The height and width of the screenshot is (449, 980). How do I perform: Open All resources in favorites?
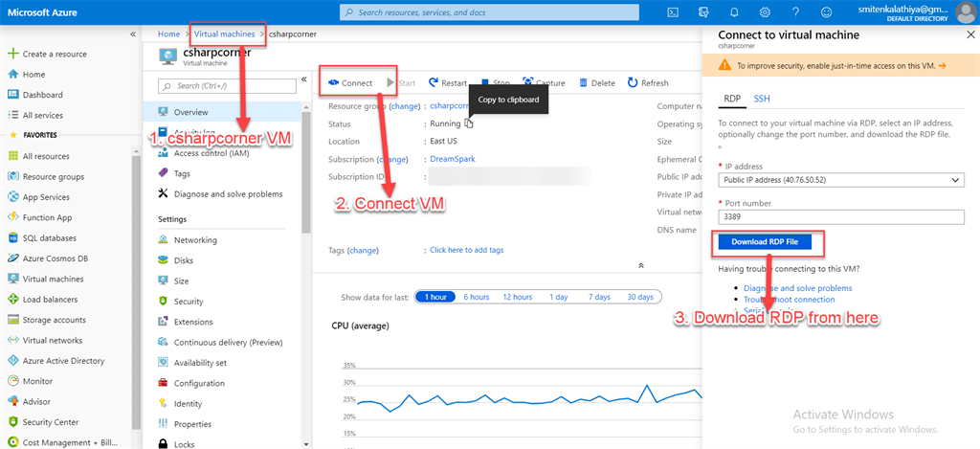(x=46, y=156)
